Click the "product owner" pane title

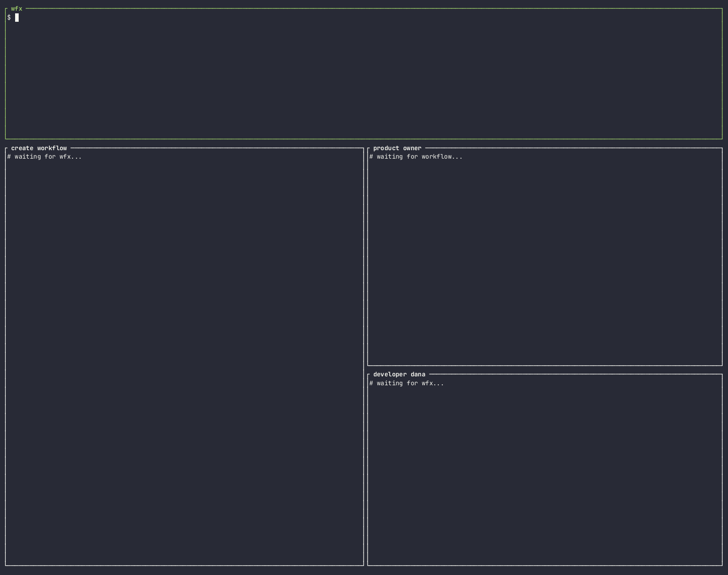pos(397,148)
